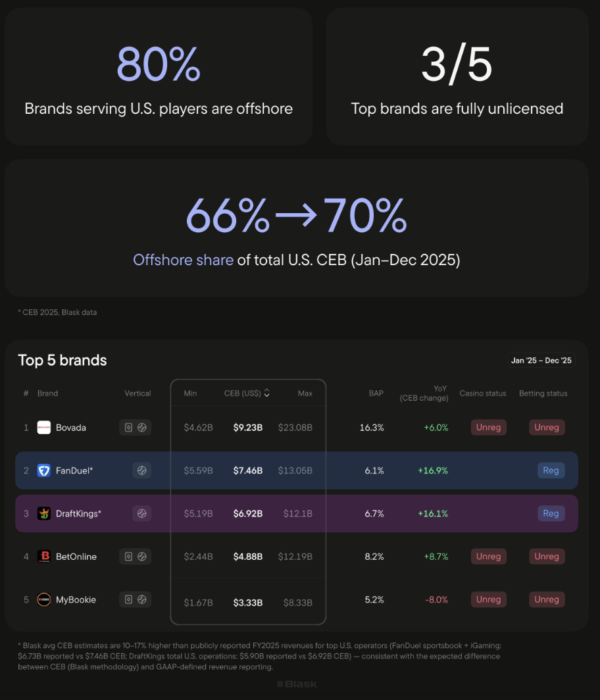This screenshot has height=700, width=600.
Task: Click MyBookie's betting Unreg status badge
Action: pyautogui.click(x=546, y=599)
